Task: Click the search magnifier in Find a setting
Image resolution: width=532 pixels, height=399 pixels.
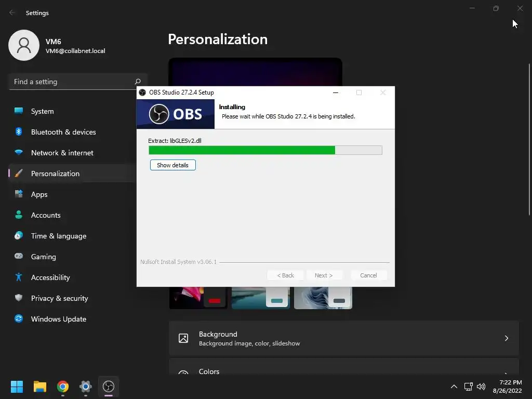Action: 138,82
